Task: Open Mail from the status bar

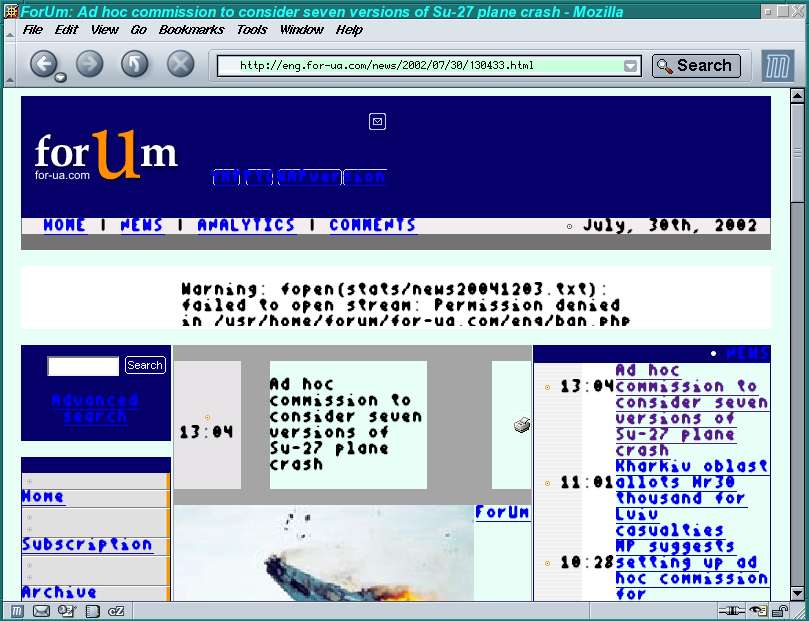Action: (x=41, y=611)
